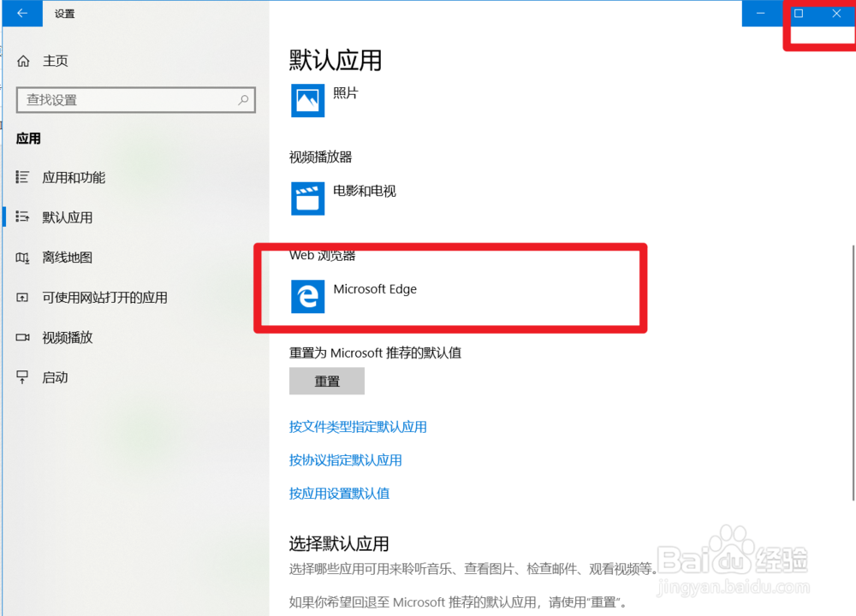The height and width of the screenshot is (616, 856).
Task: Click the Movies & TV app icon
Action: [307, 198]
